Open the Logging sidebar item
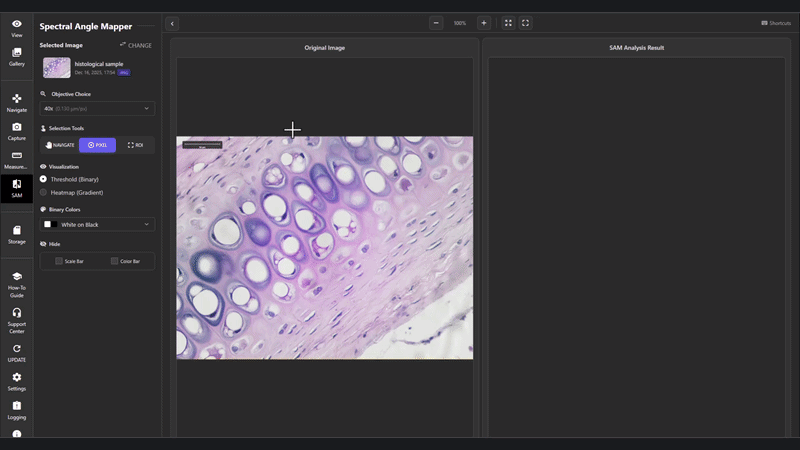800x450 pixels. 17,410
